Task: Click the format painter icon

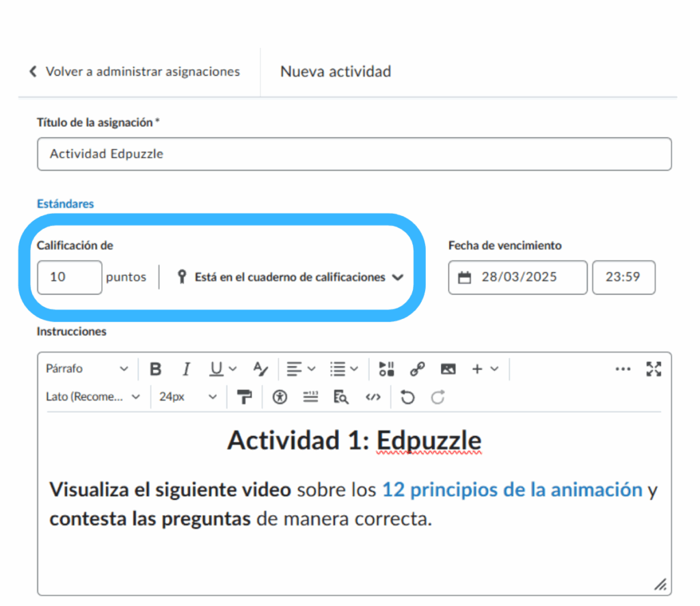Action: tap(244, 398)
